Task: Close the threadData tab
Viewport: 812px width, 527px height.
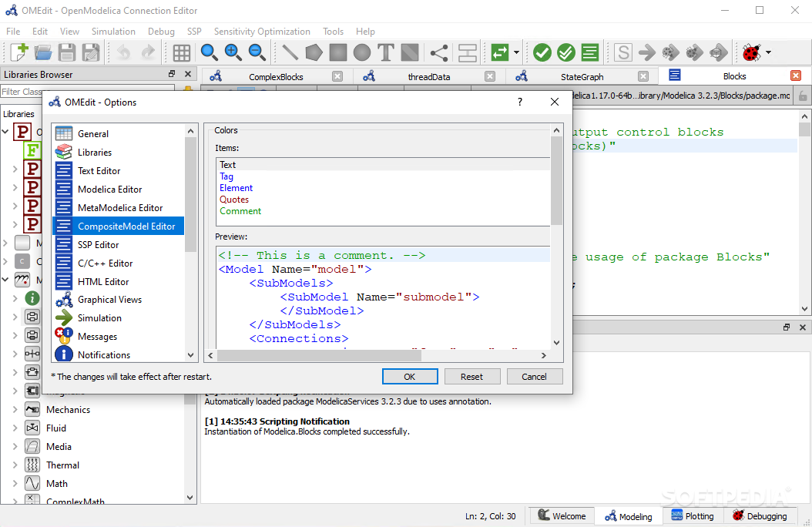Action: (x=490, y=76)
